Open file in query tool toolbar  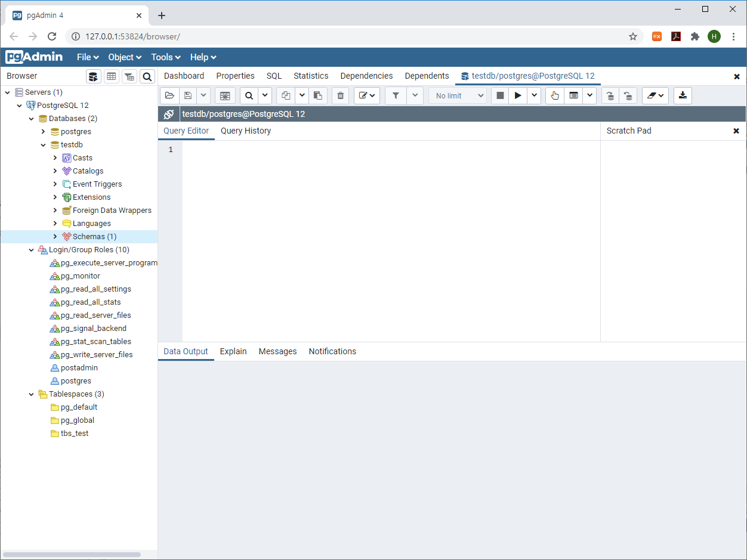(x=169, y=95)
